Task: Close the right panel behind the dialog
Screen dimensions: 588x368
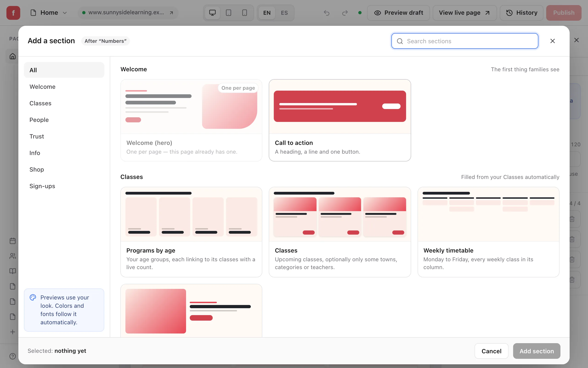Action: point(576,40)
